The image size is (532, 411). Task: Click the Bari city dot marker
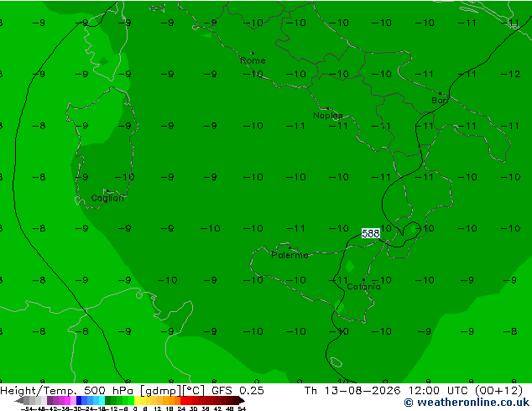(x=440, y=93)
